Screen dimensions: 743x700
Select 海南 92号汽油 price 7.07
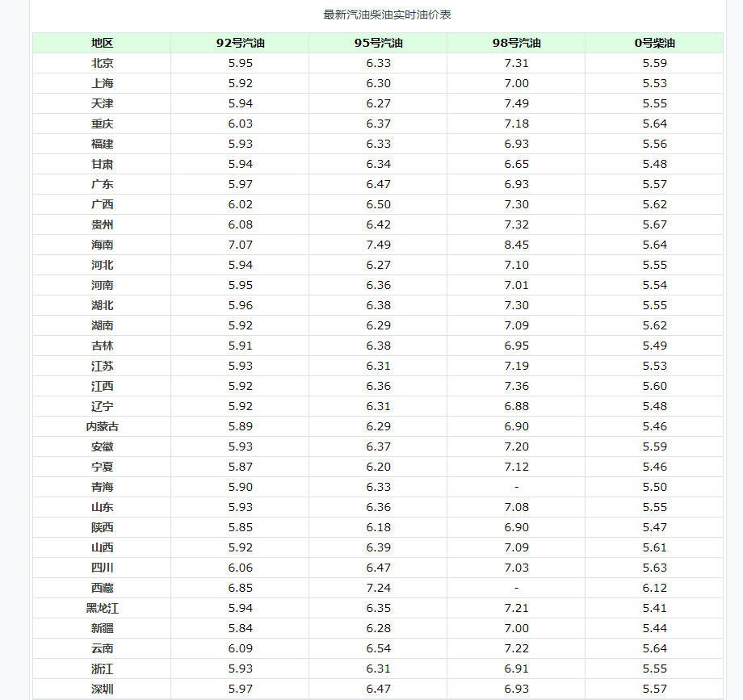240,245
